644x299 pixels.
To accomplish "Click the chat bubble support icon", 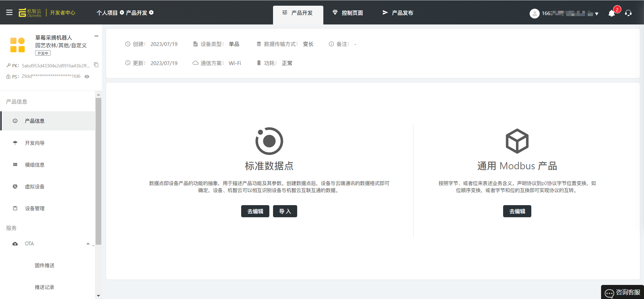I will click(609, 293).
